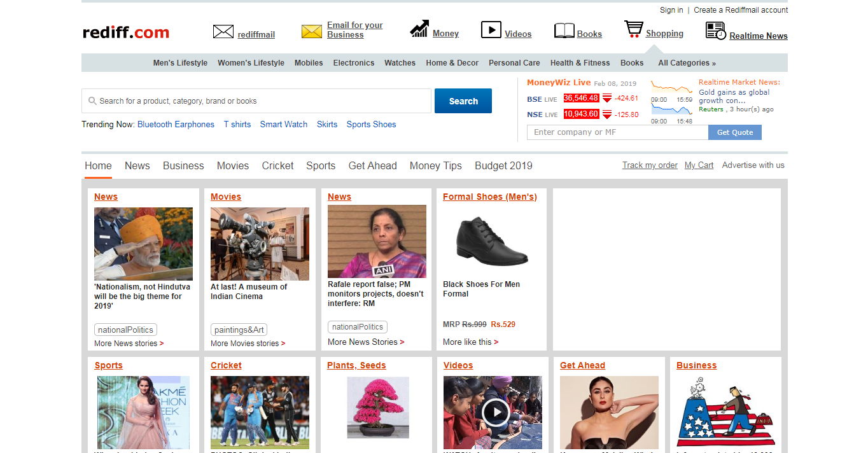Screen dimensions: 868x453
Task: Open the Books icon in header
Action: pyautogui.click(x=564, y=31)
